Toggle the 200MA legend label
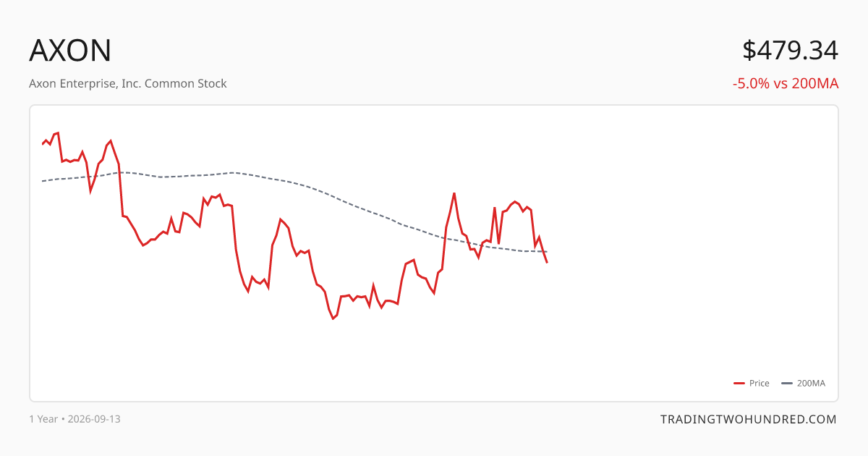This screenshot has width=868, height=456. pyautogui.click(x=811, y=384)
